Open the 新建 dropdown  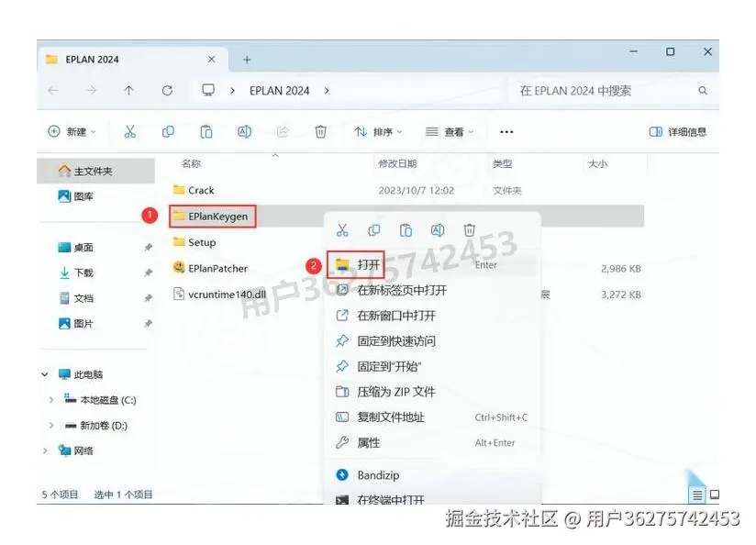[72, 132]
